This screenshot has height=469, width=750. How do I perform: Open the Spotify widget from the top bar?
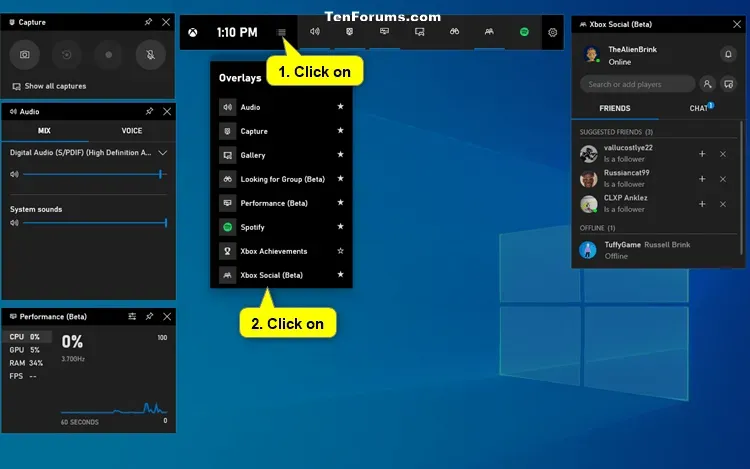[x=524, y=32]
